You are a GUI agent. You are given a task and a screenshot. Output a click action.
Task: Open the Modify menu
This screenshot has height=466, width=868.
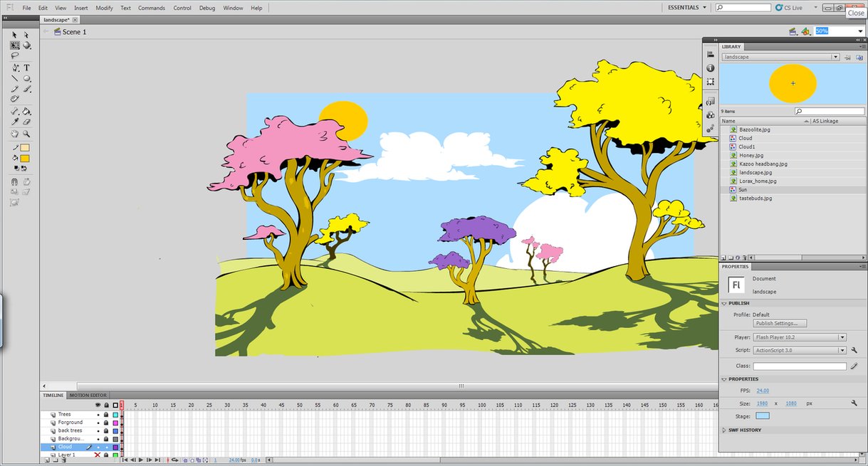pyautogui.click(x=104, y=8)
